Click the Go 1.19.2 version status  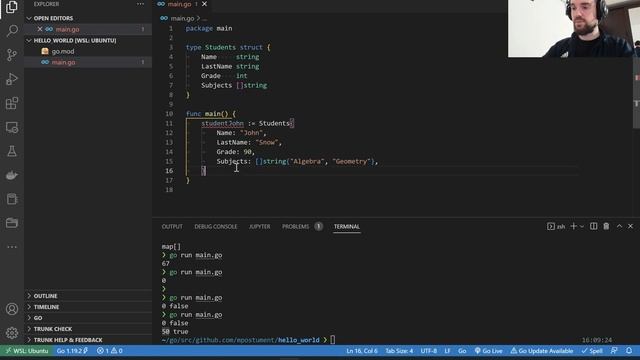(x=72, y=351)
